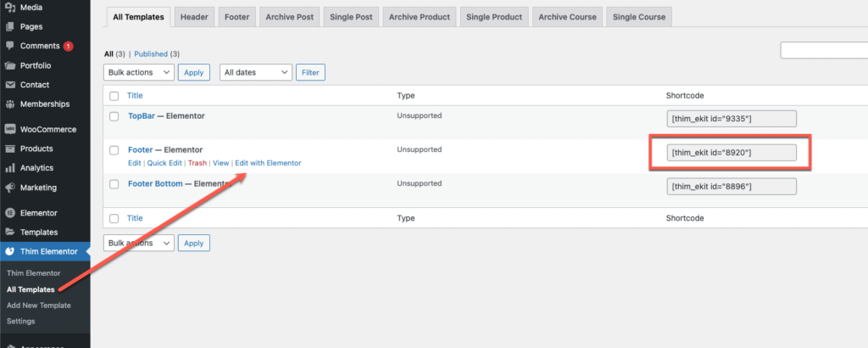This screenshot has height=348, width=868.
Task: Click the Products box icon
Action: 9,149
